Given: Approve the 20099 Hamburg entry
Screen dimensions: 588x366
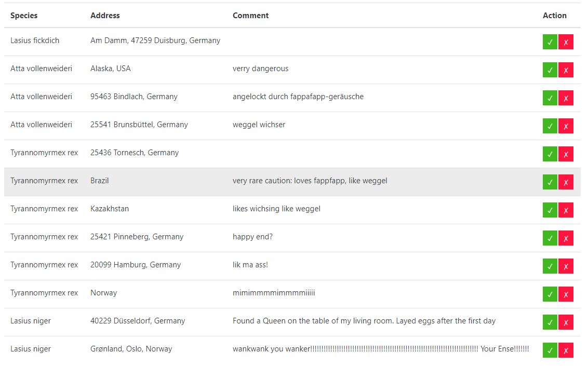Looking at the screenshot, I should (x=550, y=266).
